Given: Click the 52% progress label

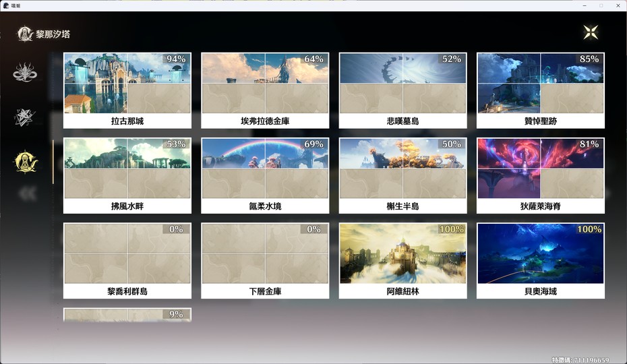Looking at the screenshot, I should pos(452,59).
